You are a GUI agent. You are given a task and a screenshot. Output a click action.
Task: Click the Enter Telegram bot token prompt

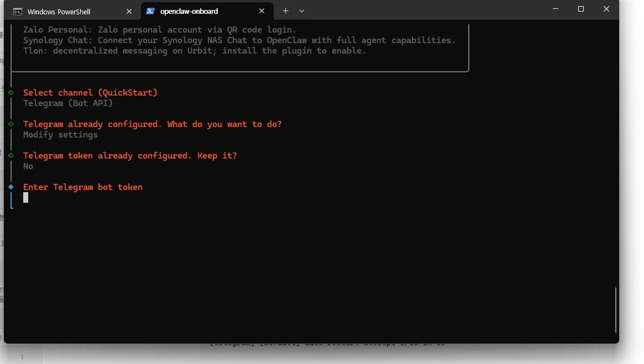tap(83, 187)
